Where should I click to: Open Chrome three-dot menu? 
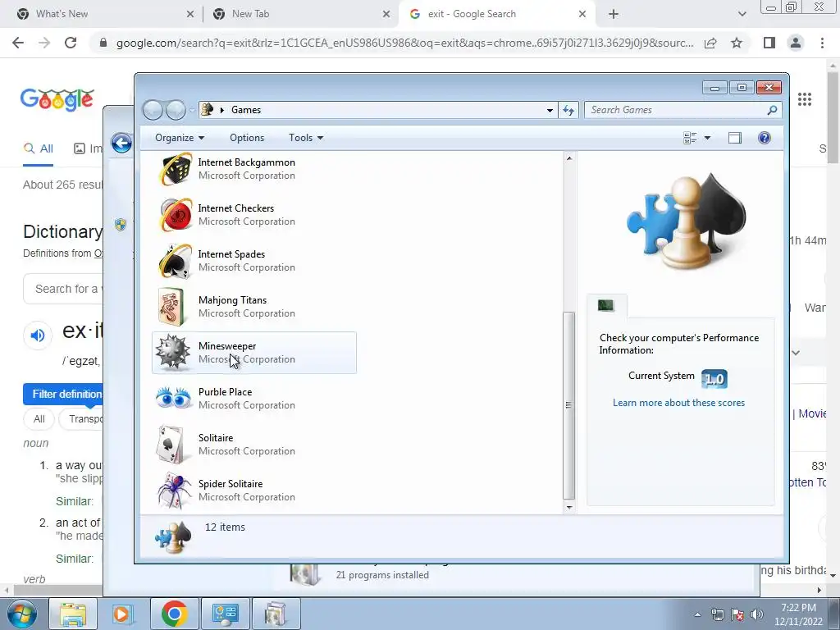[822, 43]
